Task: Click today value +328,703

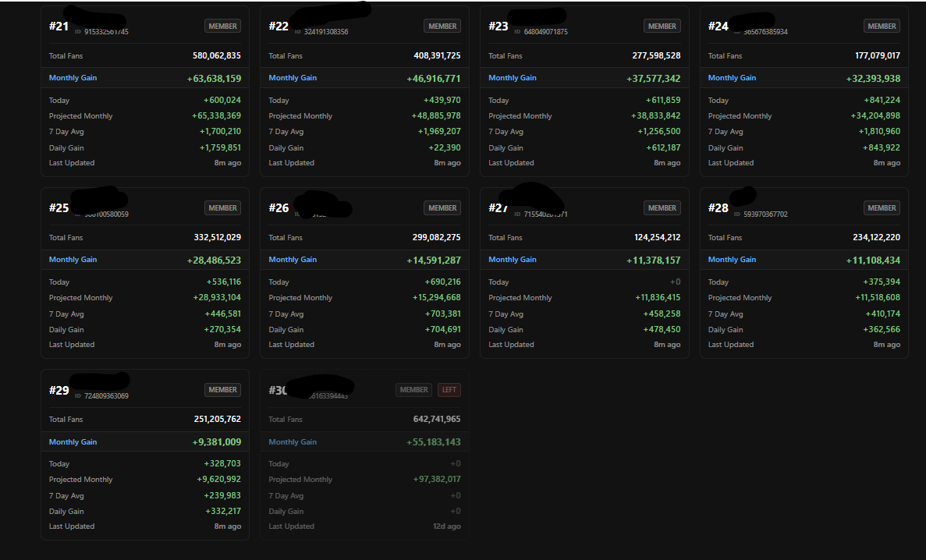Action: click(x=222, y=464)
